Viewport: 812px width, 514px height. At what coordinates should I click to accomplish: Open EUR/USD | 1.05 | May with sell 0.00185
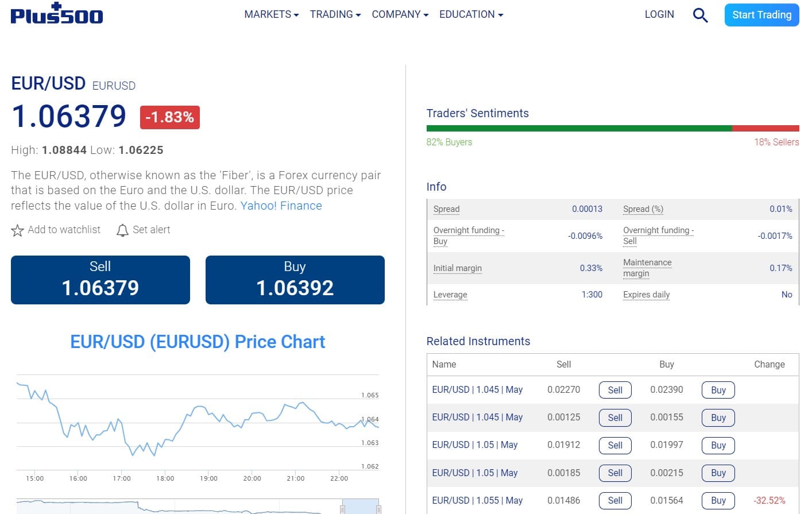pyautogui.click(x=475, y=473)
